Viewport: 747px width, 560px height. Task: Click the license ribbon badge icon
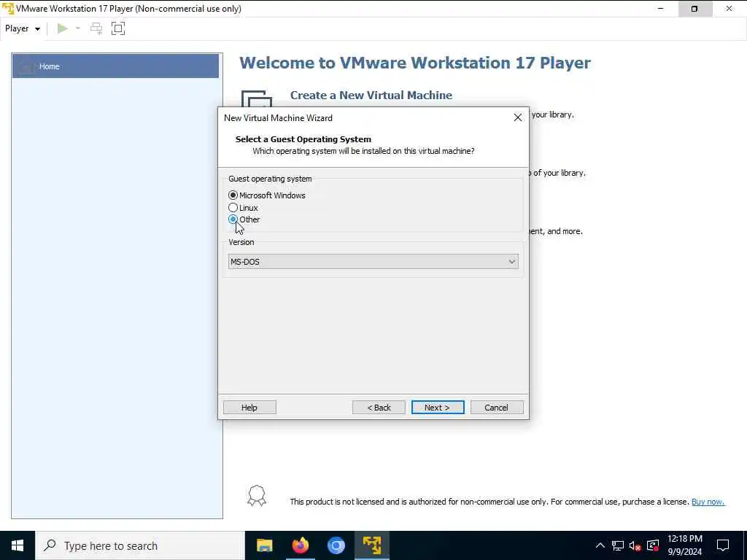click(x=257, y=496)
